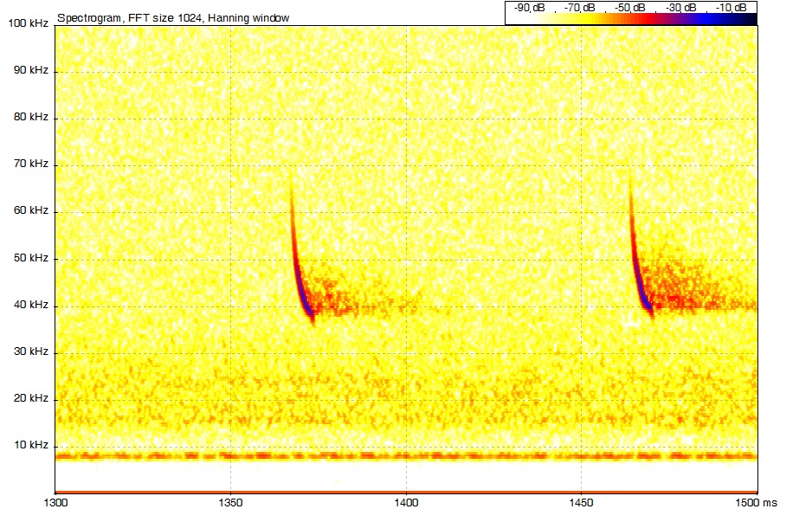Viewport: 812px width, 509px height.
Task: Click the 20 kHz axis label
Action: [x=31, y=398]
